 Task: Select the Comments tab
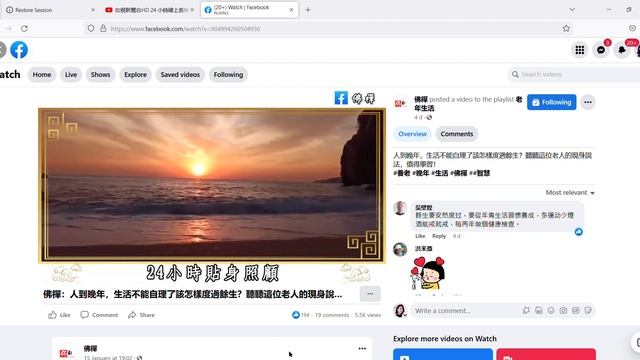coord(456,134)
